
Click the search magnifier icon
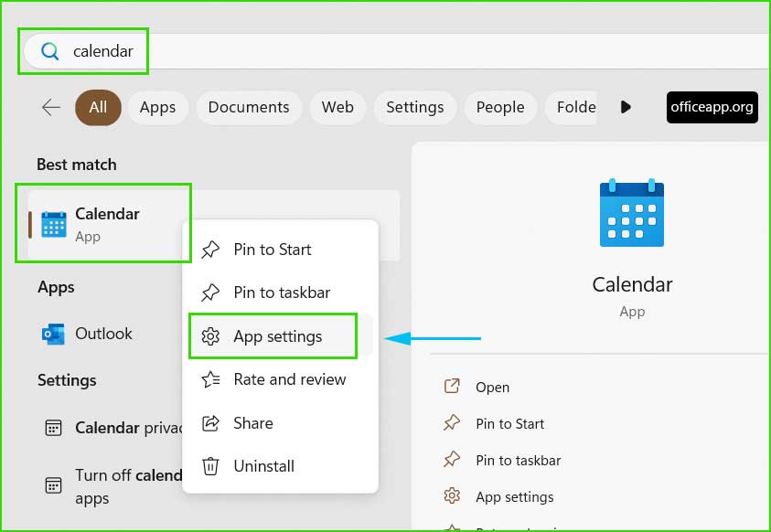click(x=49, y=51)
